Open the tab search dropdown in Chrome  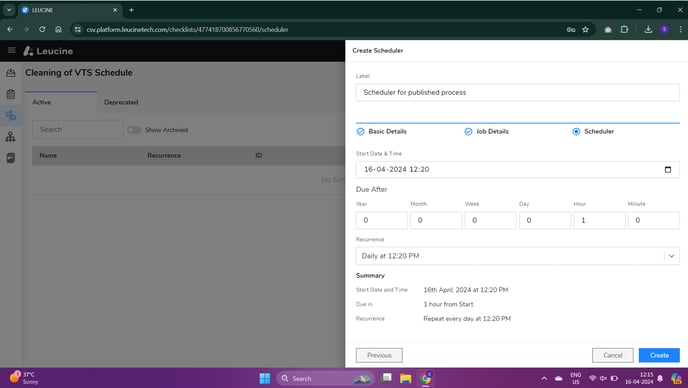click(9, 10)
